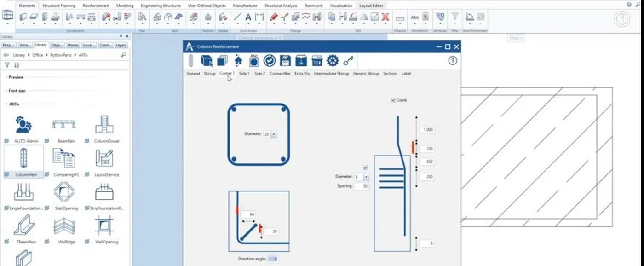644x266 pixels.
Task: Click the red X delete icon in ribbon
Action: (x=385, y=17)
